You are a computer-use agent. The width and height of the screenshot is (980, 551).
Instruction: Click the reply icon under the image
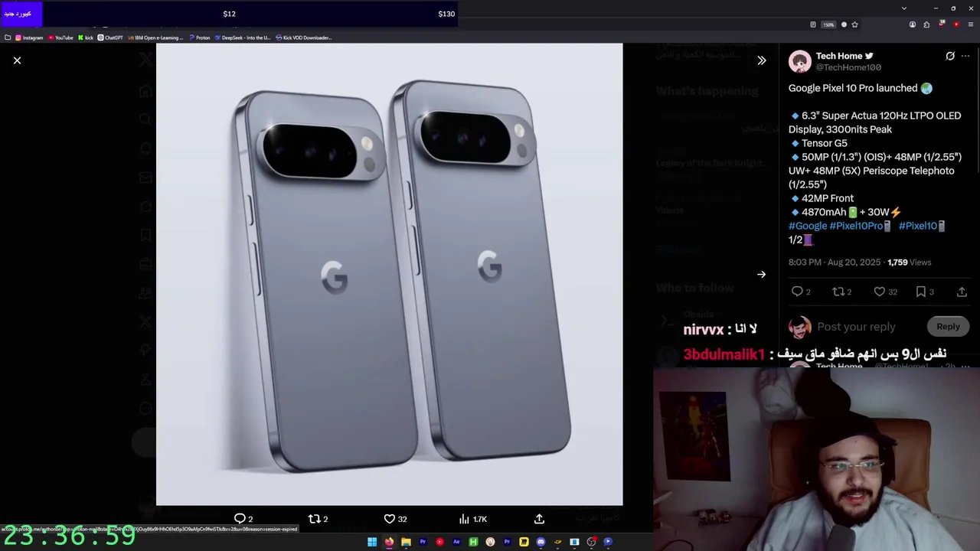(x=240, y=519)
